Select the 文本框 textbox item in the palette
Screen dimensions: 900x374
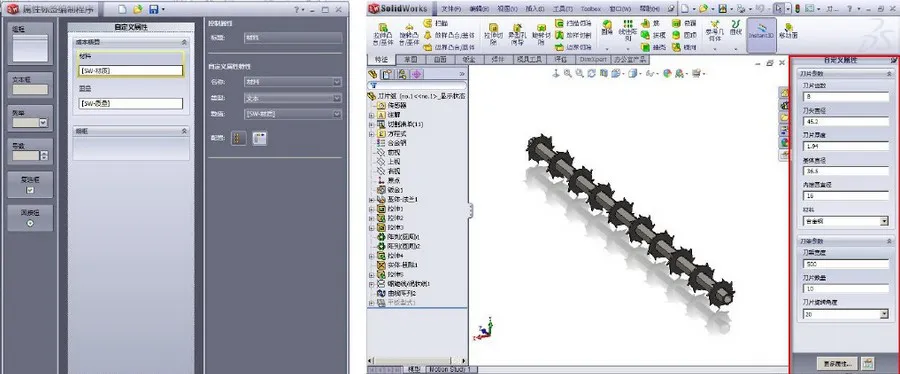30,84
